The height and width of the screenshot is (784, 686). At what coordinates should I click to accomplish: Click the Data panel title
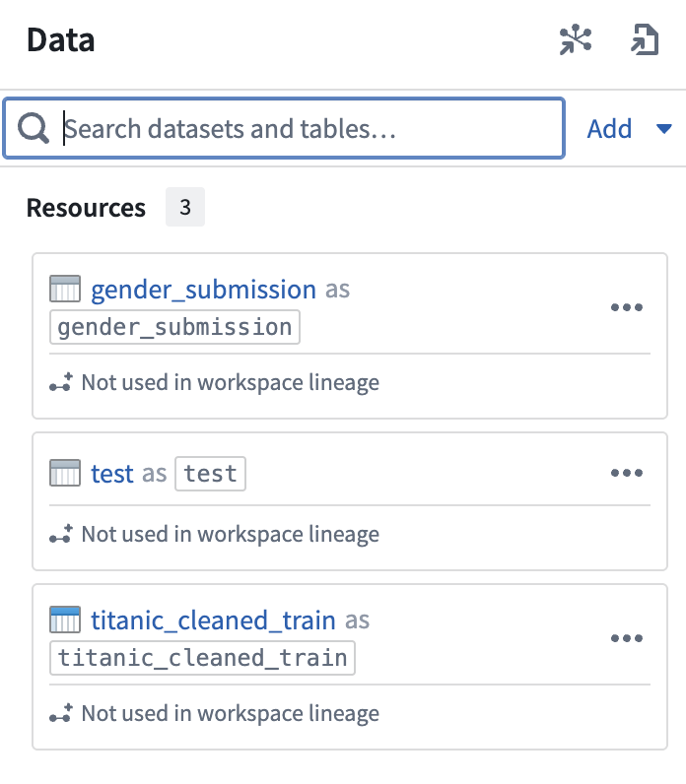click(60, 40)
